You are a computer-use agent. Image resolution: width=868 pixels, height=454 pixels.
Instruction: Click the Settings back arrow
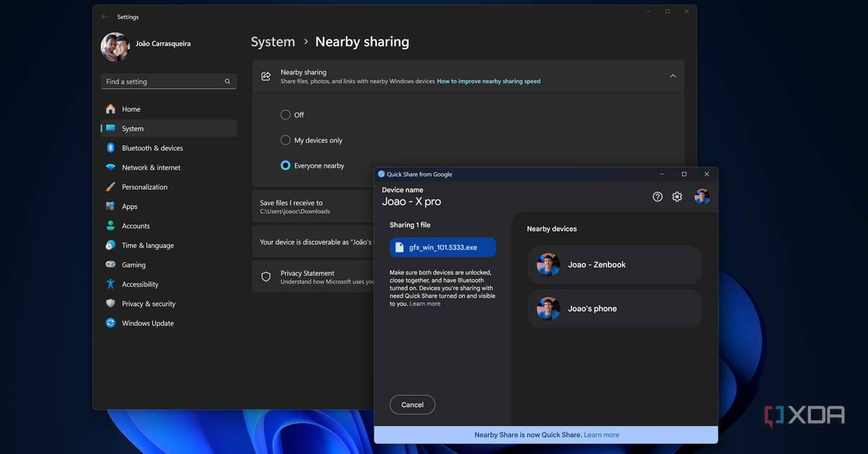point(105,17)
